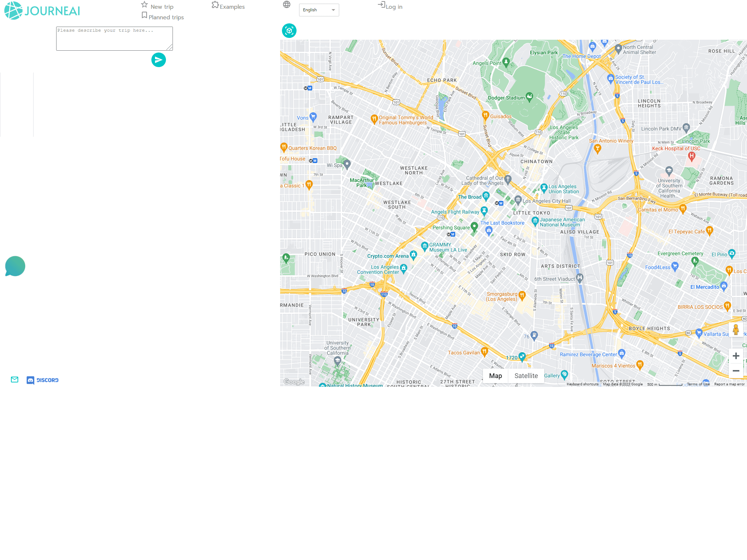This screenshot has width=747, height=560.
Task: Open the chat bubble icon
Action: point(15,266)
